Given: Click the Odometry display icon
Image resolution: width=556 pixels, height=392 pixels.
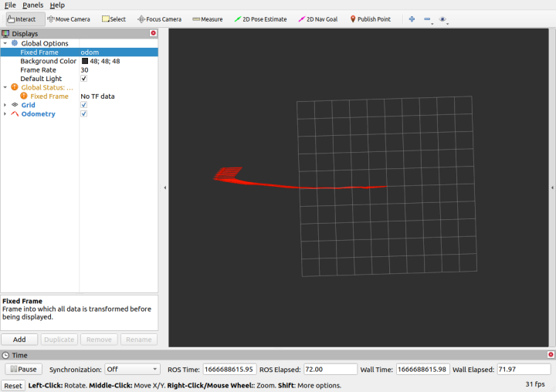Looking at the screenshot, I should tap(15, 113).
